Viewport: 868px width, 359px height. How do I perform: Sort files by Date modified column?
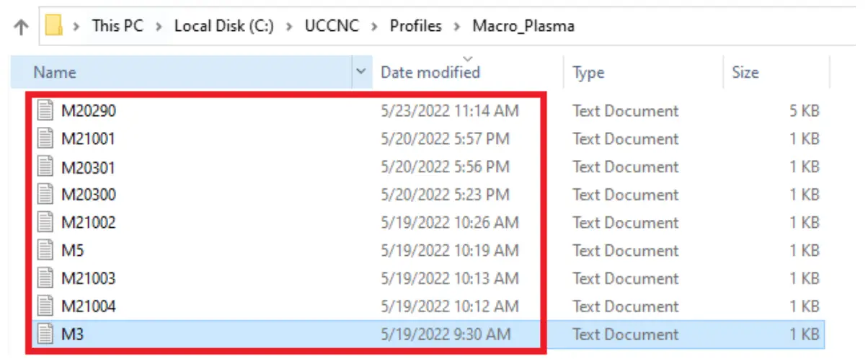430,72
